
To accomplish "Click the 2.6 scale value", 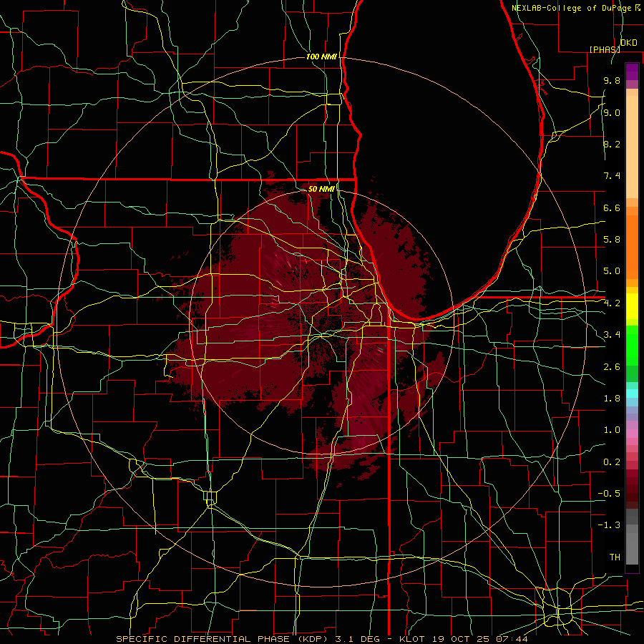I will 612,367.
